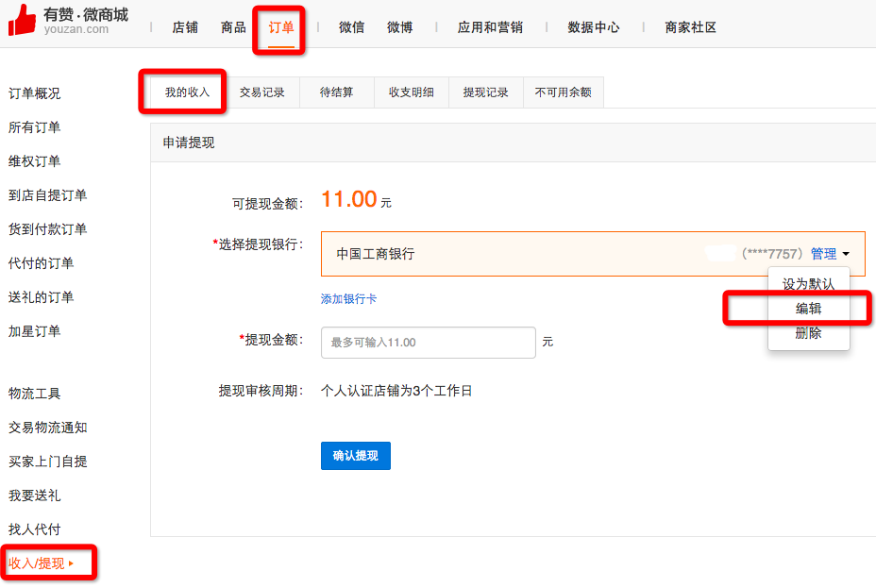
Task: Open the 收支明细 tab
Action: (x=411, y=92)
